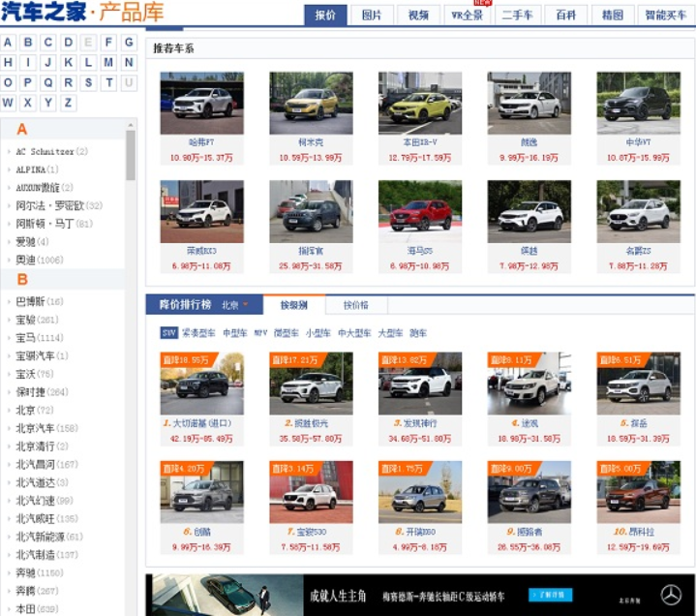Open the 哈弗F7 car photo

202,103
